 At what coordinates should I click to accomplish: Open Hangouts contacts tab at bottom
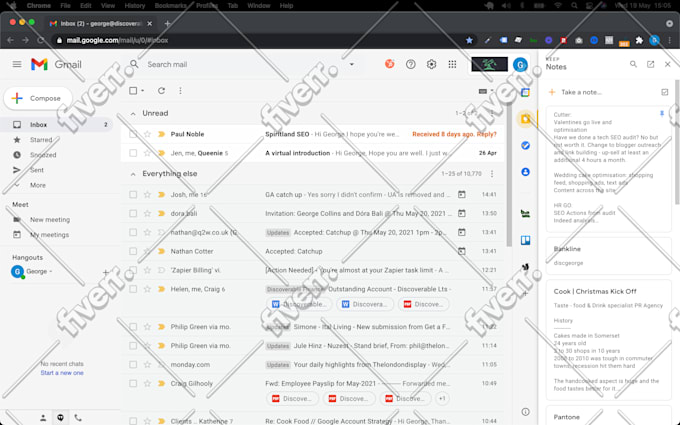point(43,418)
